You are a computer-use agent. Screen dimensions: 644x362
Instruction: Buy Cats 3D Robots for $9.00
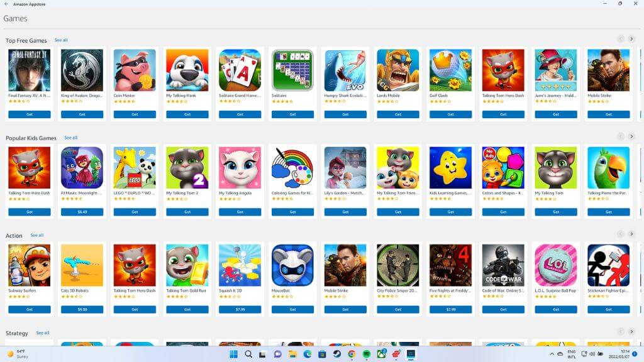(x=82, y=309)
